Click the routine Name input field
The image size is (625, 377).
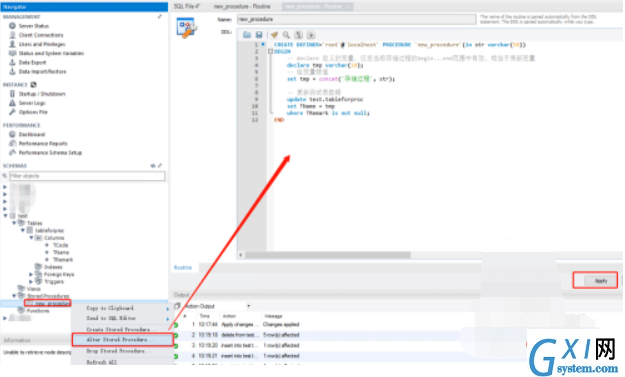pyautogui.click(x=356, y=19)
